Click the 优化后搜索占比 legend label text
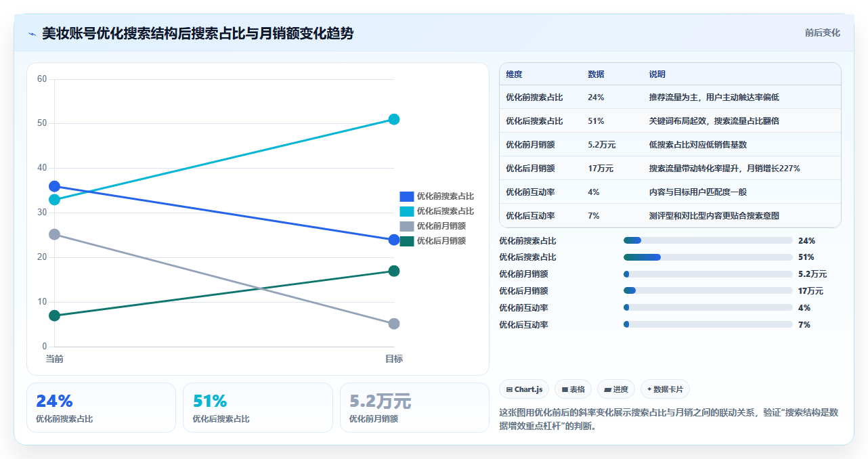The image size is (868, 459). (446, 211)
